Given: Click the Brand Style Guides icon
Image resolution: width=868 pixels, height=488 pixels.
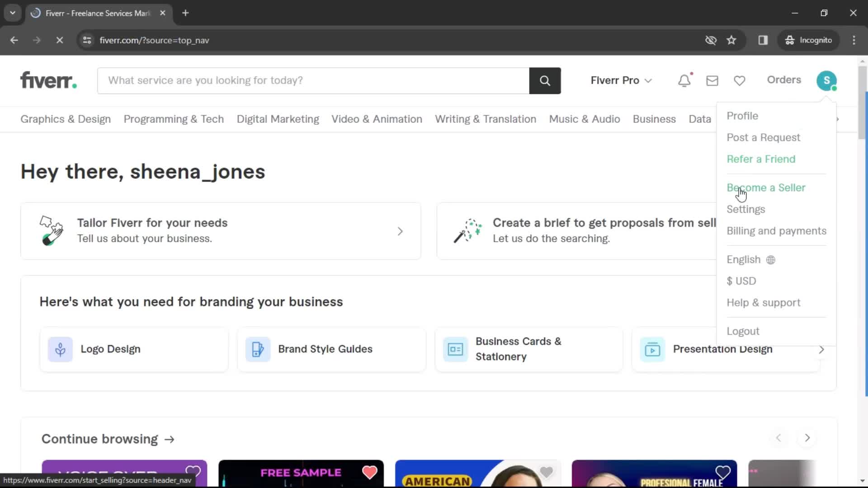Looking at the screenshot, I should (x=258, y=348).
